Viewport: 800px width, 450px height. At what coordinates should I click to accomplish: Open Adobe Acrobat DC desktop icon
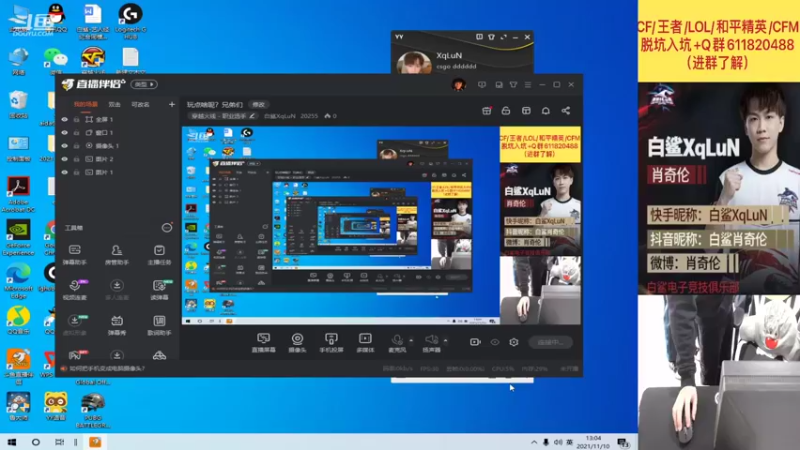18,194
